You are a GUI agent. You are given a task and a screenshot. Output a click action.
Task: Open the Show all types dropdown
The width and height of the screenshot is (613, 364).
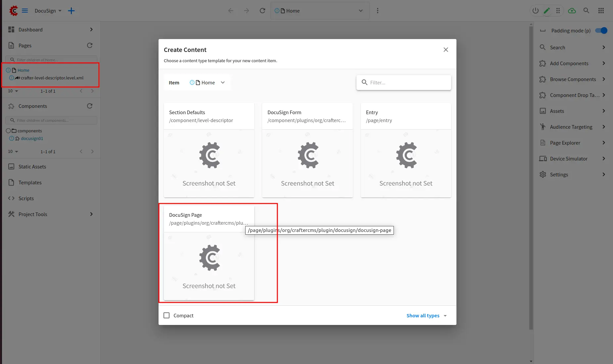tap(426, 316)
